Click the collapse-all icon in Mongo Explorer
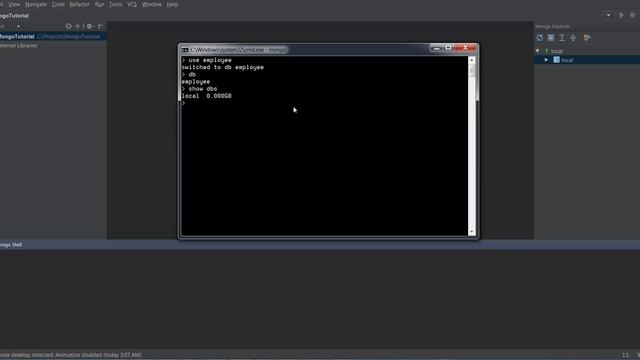The width and height of the screenshot is (640, 360). 573,38
